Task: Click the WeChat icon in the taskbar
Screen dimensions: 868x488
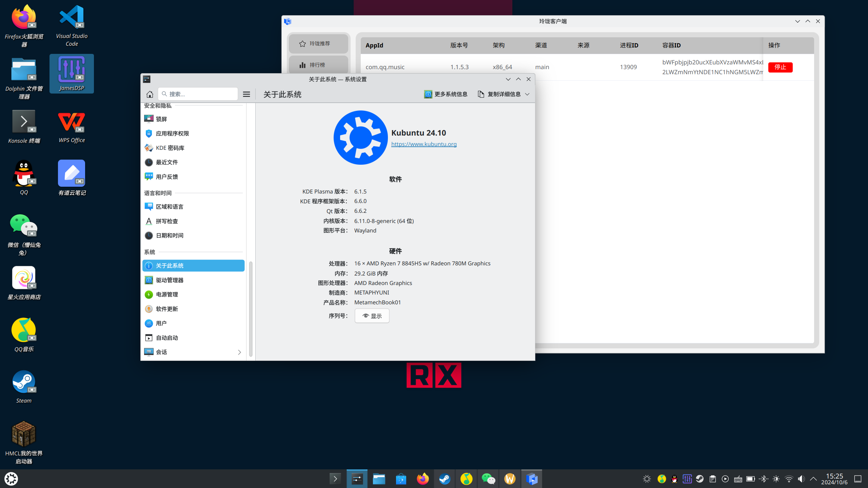Action: click(x=488, y=479)
